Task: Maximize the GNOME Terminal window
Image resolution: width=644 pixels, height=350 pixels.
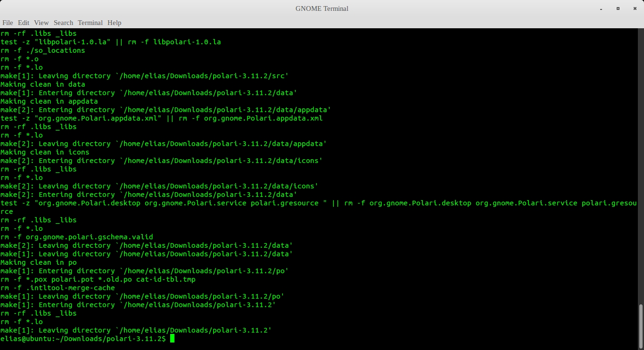Action: coord(618,8)
